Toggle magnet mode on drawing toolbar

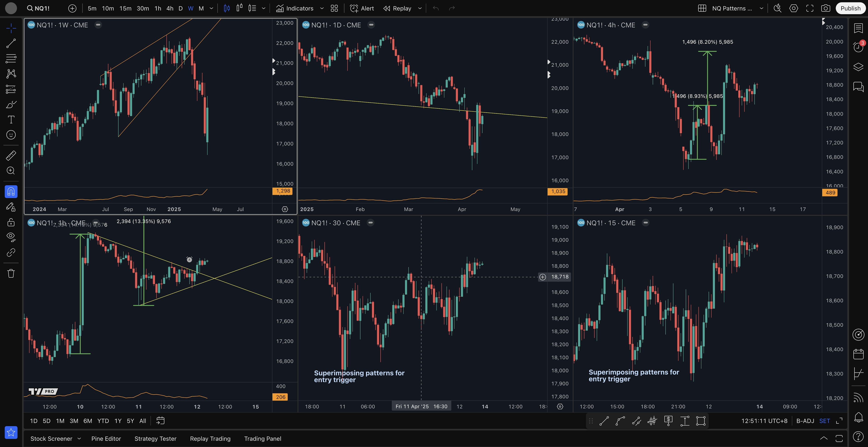(x=11, y=192)
